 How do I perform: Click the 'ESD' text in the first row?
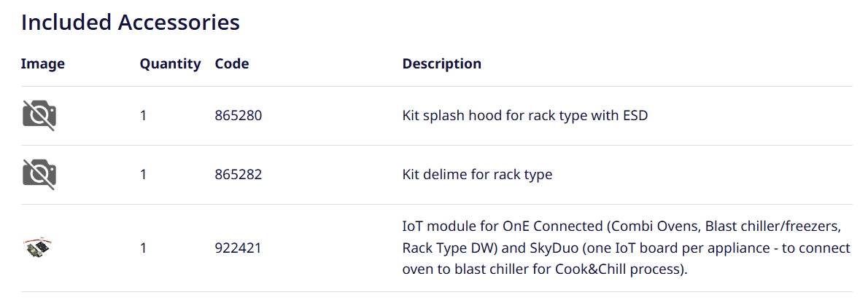634,115
